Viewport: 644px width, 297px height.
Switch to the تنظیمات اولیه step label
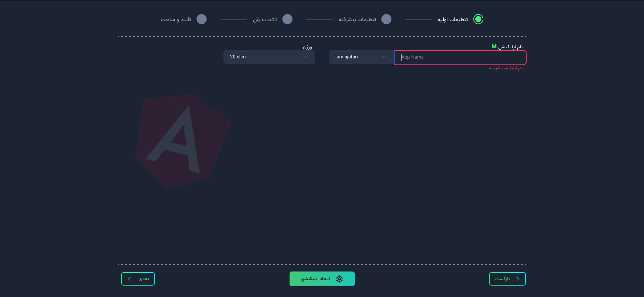click(452, 19)
